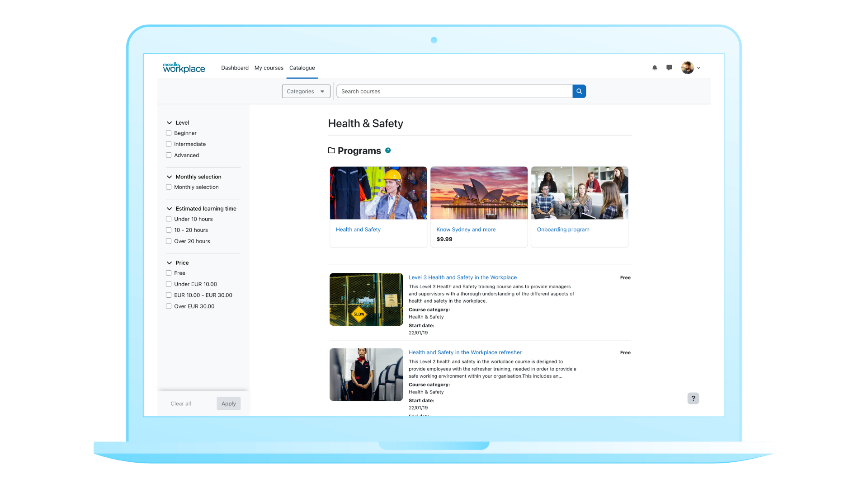Click the floating help question mark button
868x488 pixels.
(693, 398)
